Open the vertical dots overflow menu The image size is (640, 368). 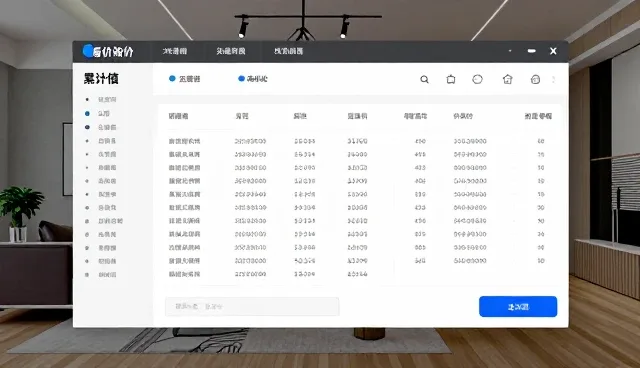[553, 80]
